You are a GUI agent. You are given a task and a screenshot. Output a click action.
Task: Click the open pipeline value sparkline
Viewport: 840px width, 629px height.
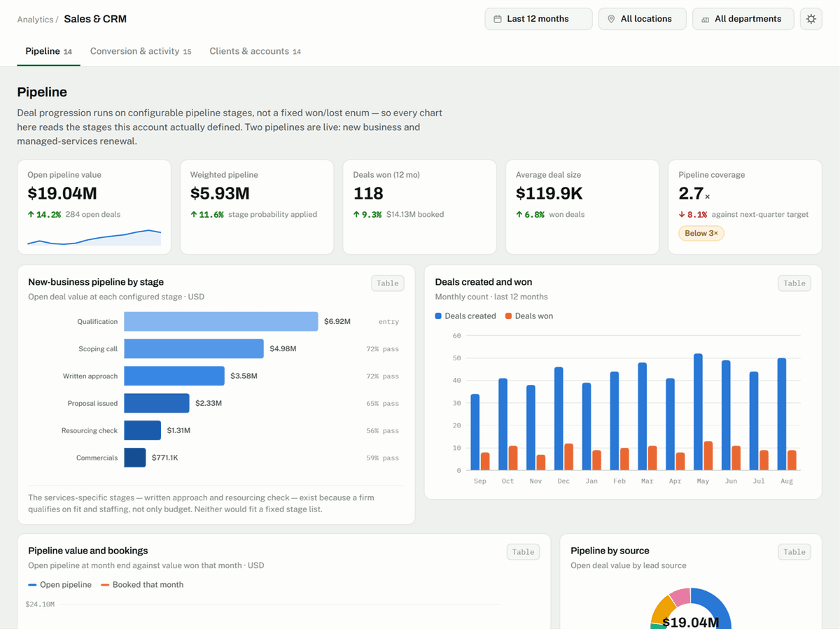click(x=94, y=237)
